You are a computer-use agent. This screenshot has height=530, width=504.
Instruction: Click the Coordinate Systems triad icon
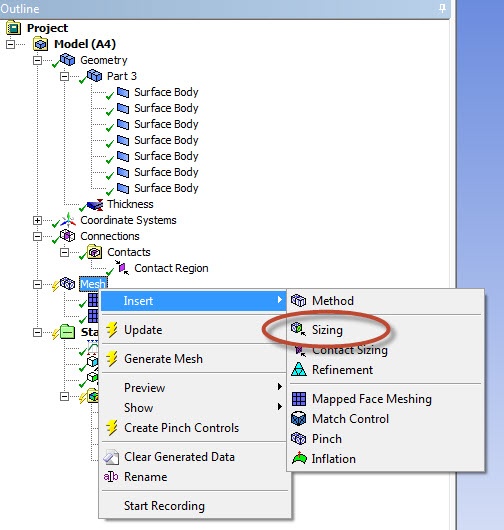(68, 220)
